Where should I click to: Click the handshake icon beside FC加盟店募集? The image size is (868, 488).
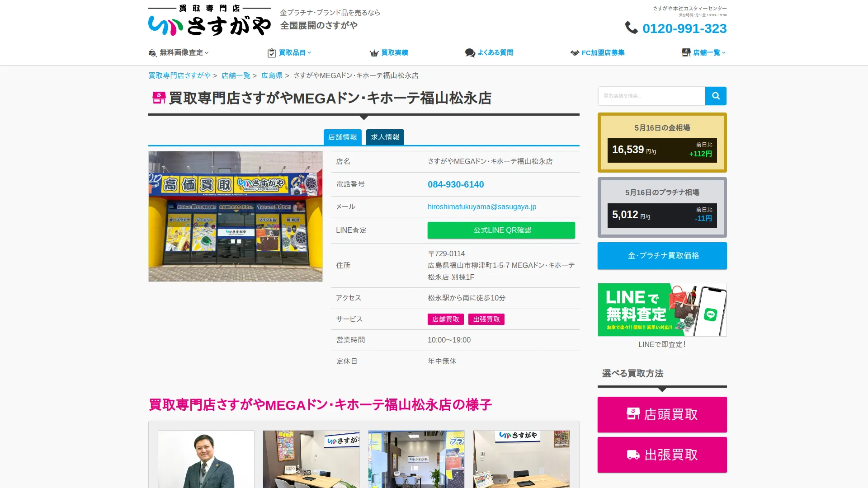click(x=575, y=53)
